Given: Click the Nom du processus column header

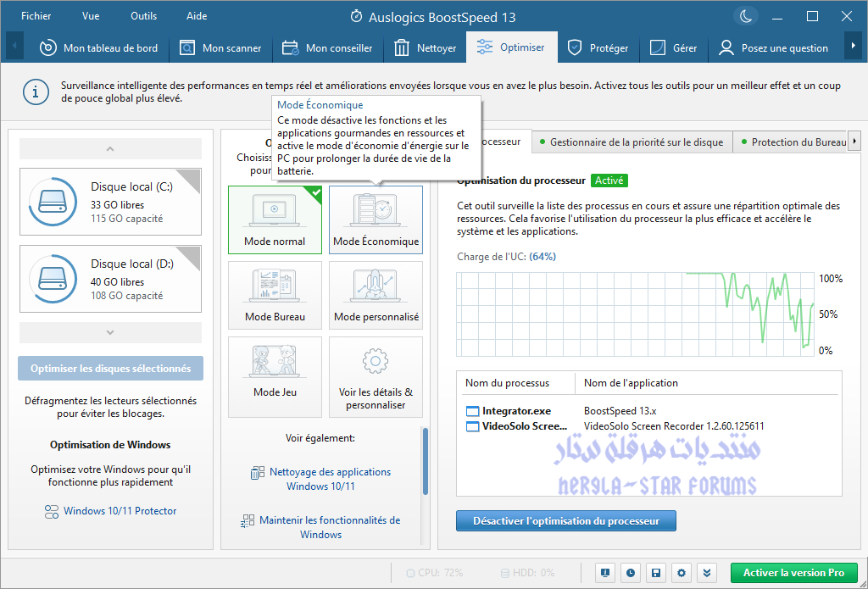Looking at the screenshot, I should [x=507, y=383].
